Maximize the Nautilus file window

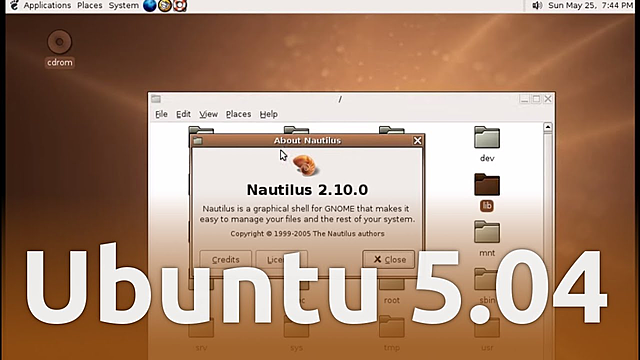pos(536,99)
